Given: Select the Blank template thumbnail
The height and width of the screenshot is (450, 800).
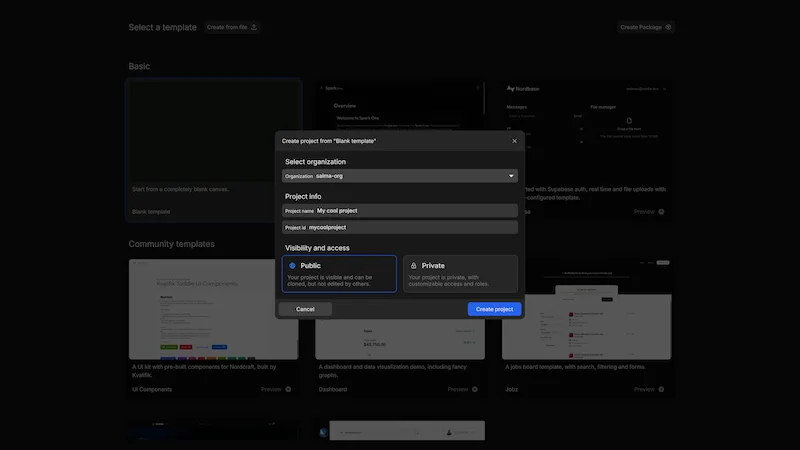Looking at the screenshot, I should (213, 131).
